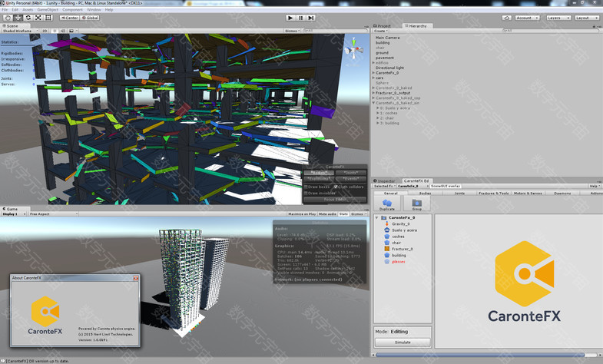Open the GameObject menu
This screenshot has height=364, width=603.
tap(48, 10)
